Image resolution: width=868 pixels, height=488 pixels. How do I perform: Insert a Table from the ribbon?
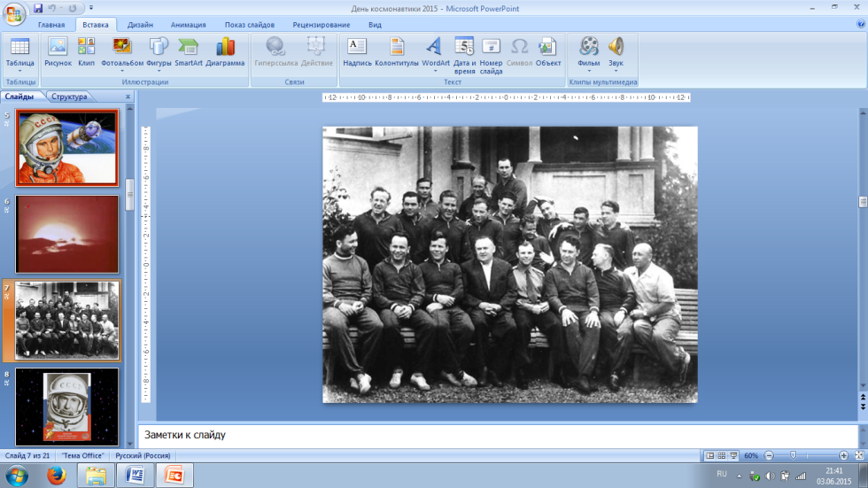pos(19,53)
